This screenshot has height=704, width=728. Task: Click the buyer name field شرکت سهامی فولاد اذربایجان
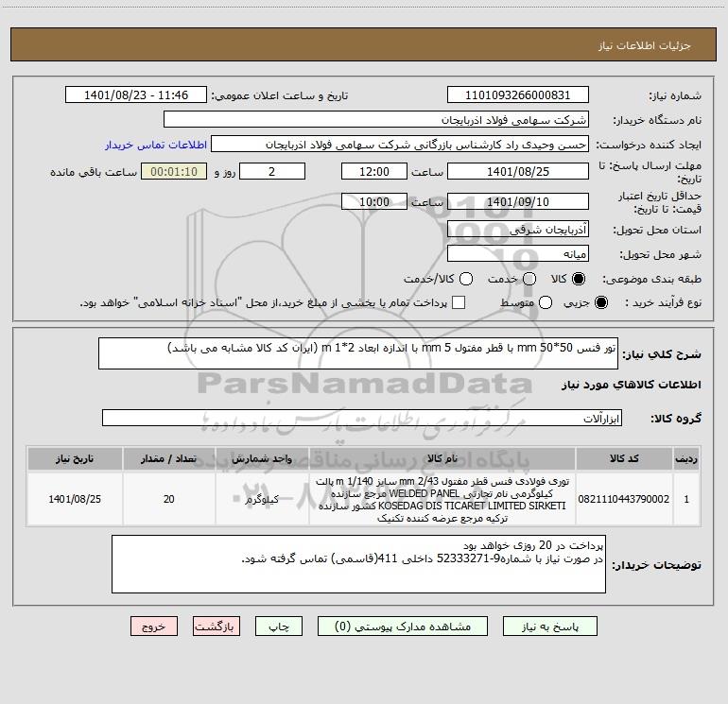pyautogui.click(x=376, y=120)
